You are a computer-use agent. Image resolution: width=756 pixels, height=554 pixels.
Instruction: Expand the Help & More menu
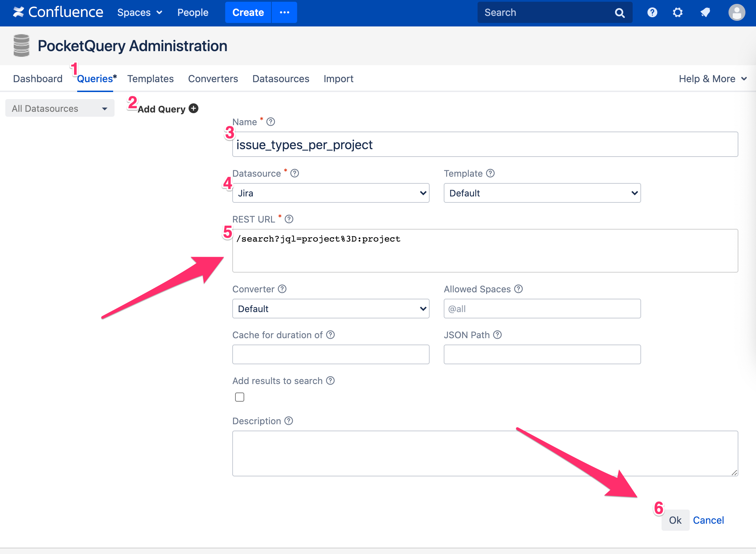tap(713, 79)
